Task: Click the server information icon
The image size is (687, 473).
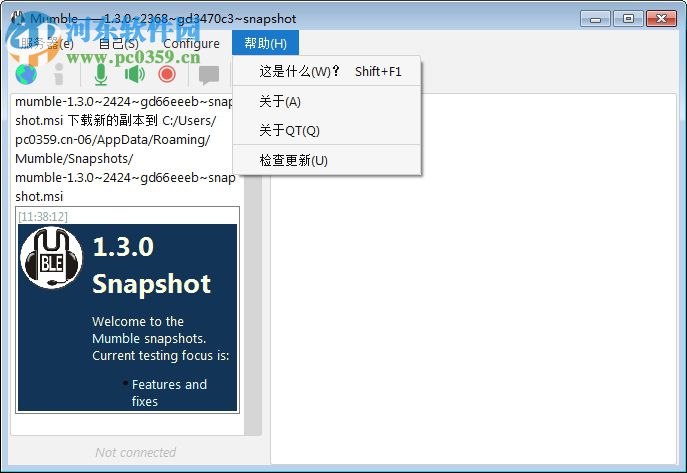Action: tap(59, 74)
